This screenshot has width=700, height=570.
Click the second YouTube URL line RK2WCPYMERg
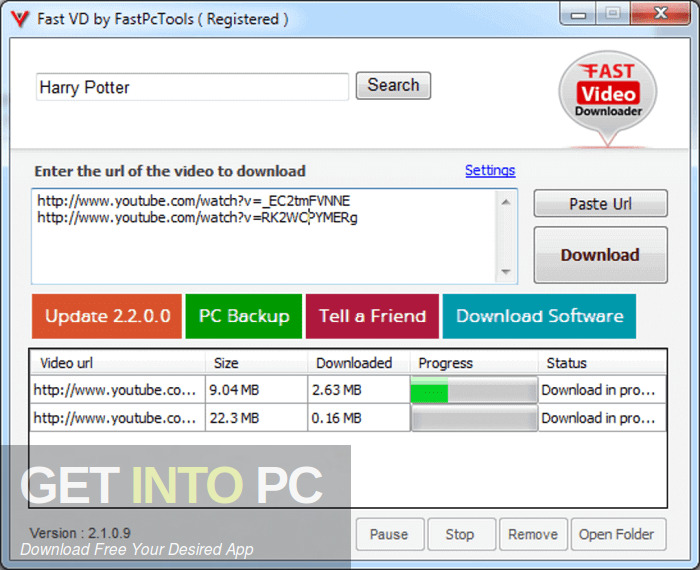tap(197, 217)
